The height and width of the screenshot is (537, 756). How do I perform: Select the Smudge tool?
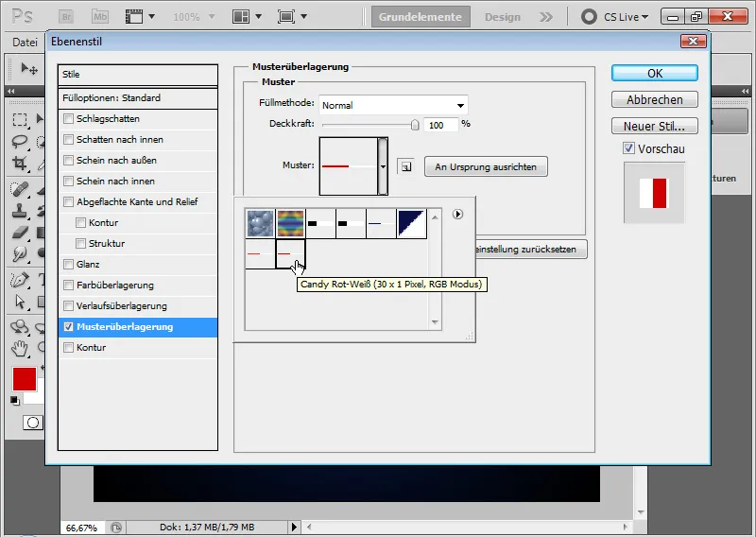pyautogui.click(x=20, y=253)
